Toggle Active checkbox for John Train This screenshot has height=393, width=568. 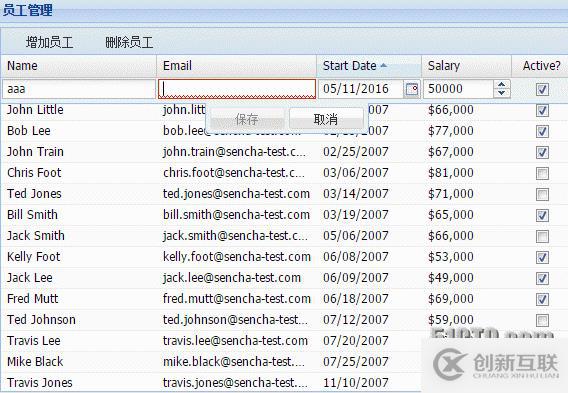(x=542, y=152)
